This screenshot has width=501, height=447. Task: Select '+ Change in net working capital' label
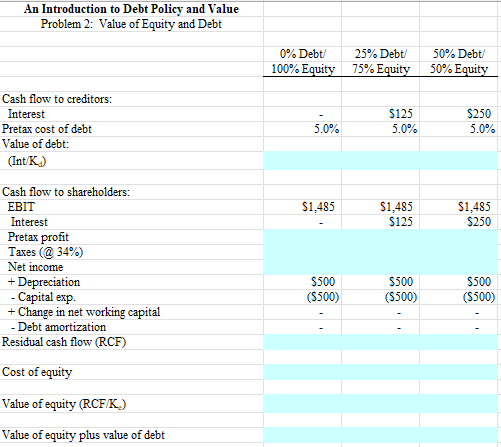pyautogui.click(x=84, y=312)
